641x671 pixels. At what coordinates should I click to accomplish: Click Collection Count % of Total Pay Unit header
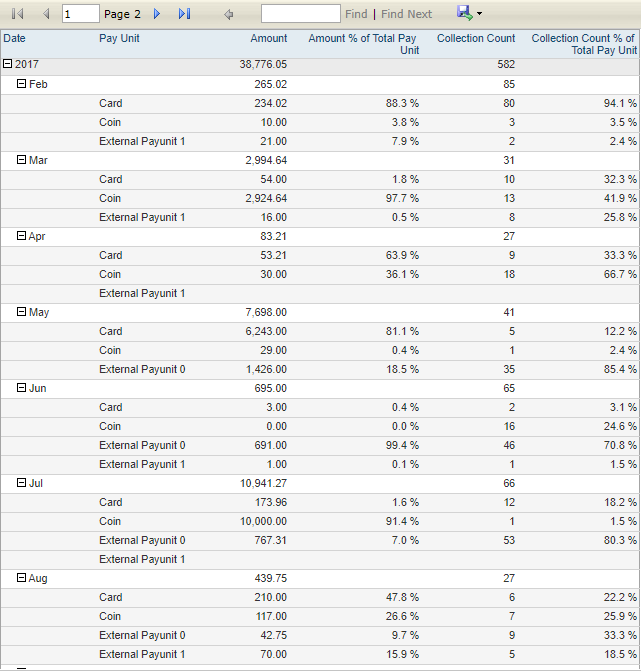(x=584, y=44)
